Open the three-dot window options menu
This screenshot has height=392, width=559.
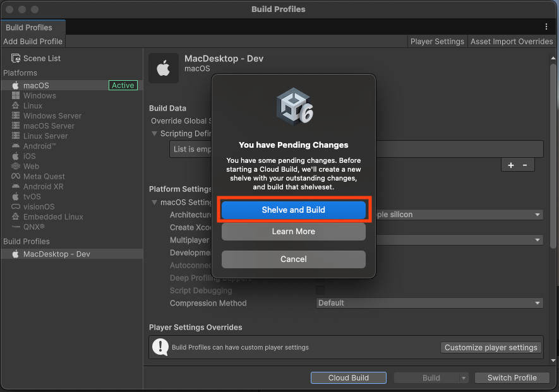point(546,27)
